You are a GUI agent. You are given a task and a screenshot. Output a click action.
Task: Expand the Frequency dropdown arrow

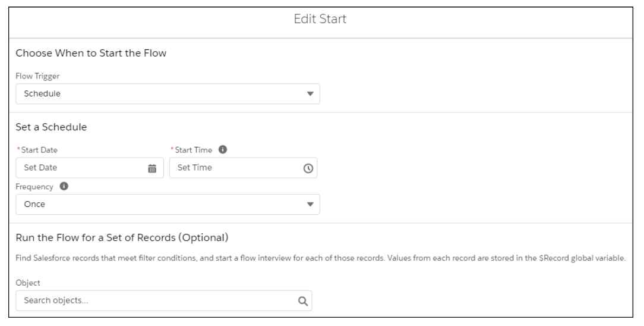pyautogui.click(x=310, y=204)
